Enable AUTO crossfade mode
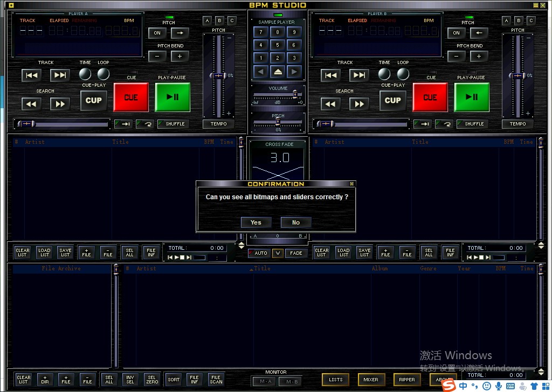Image resolution: width=552 pixels, height=392 pixels. [259, 253]
